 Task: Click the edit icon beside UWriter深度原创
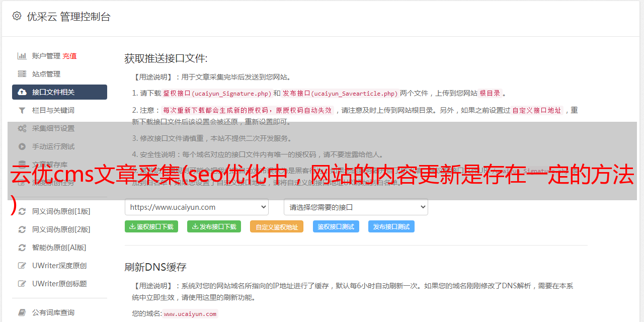[22, 266]
